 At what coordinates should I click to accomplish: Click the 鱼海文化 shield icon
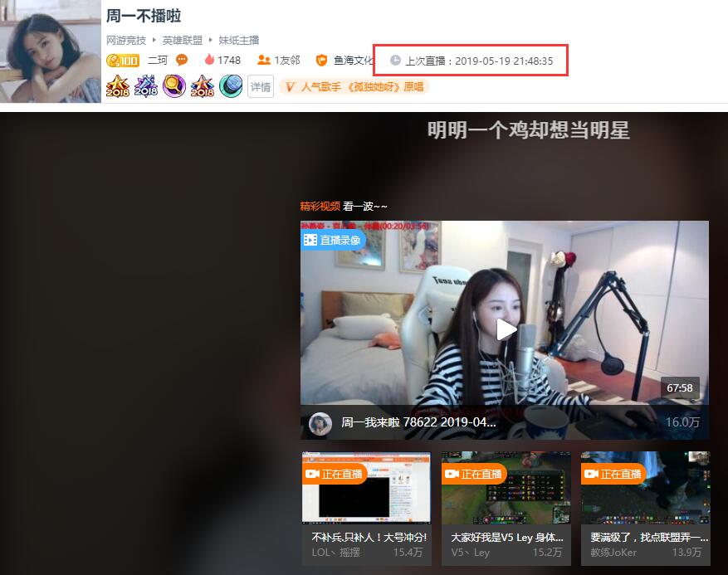pyautogui.click(x=321, y=61)
